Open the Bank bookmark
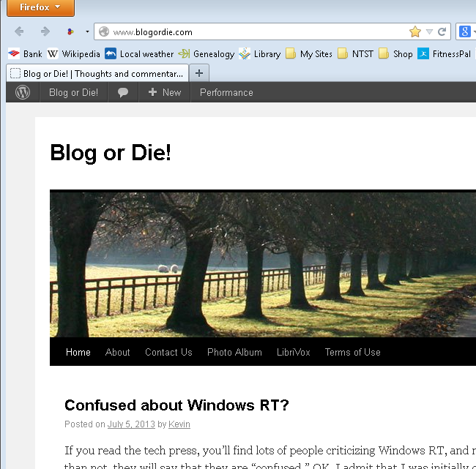This screenshot has width=476, height=469. (x=25, y=54)
